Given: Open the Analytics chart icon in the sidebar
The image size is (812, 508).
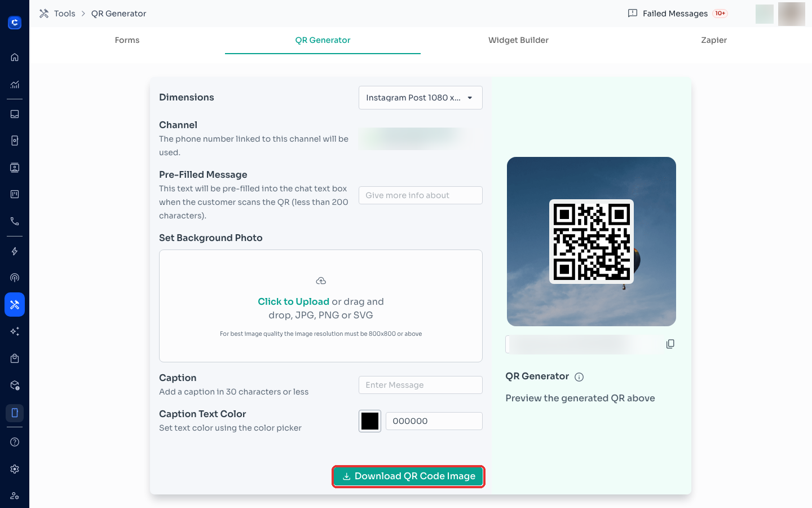Looking at the screenshot, I should pos(15,85).
